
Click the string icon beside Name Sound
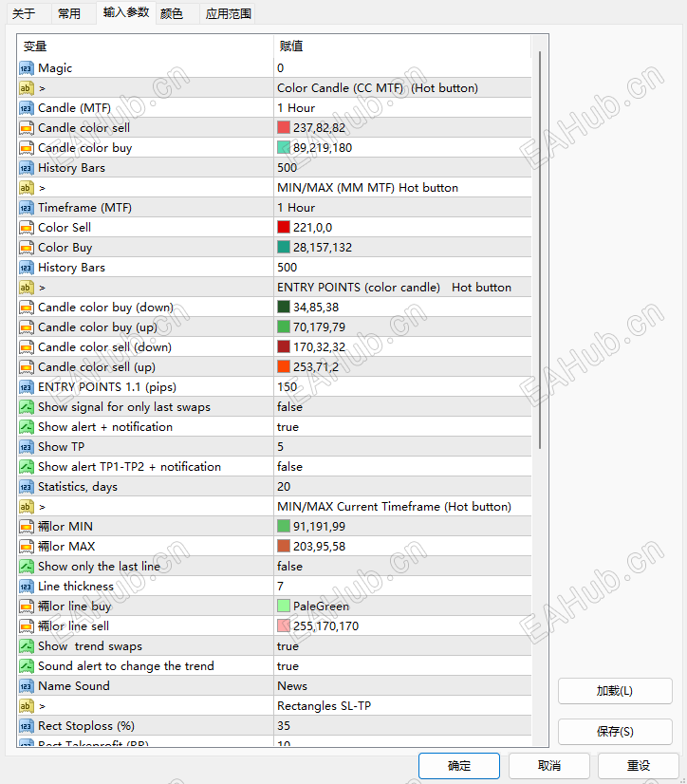(x=27, y=686)
